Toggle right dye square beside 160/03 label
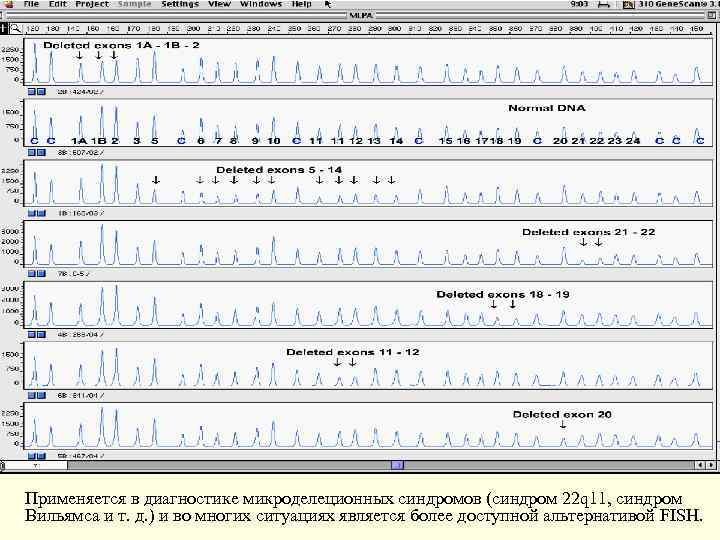The width and height of the screenshot is (720, 540). (x=41, y=213)
